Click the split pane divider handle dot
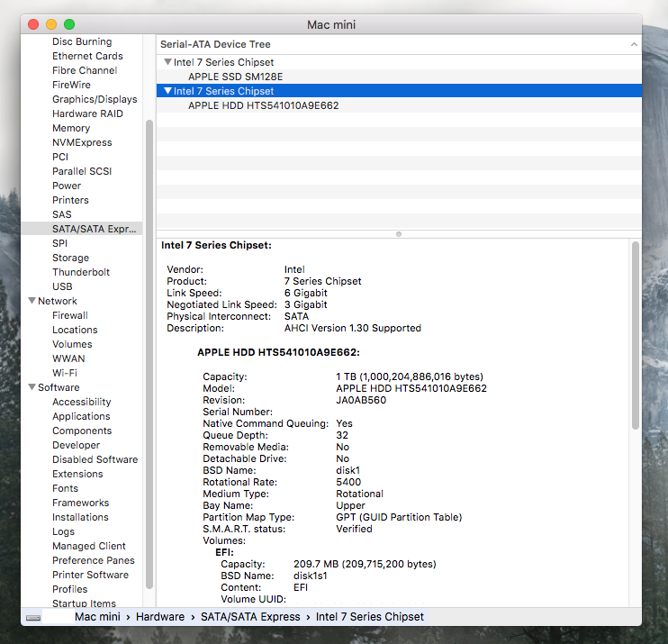Viewport: 668px width, 644px height. tap(399, 234)
